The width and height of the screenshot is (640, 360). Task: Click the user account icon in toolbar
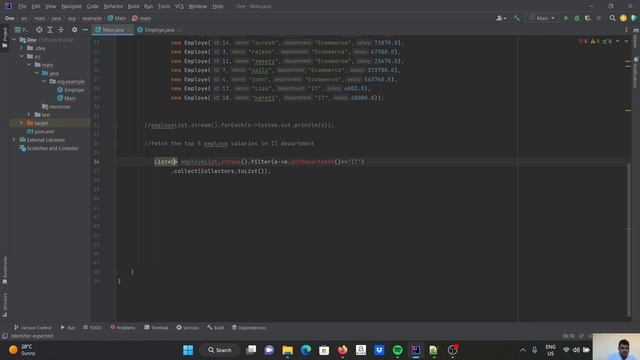pyautogui.click(x=500, y=18)
